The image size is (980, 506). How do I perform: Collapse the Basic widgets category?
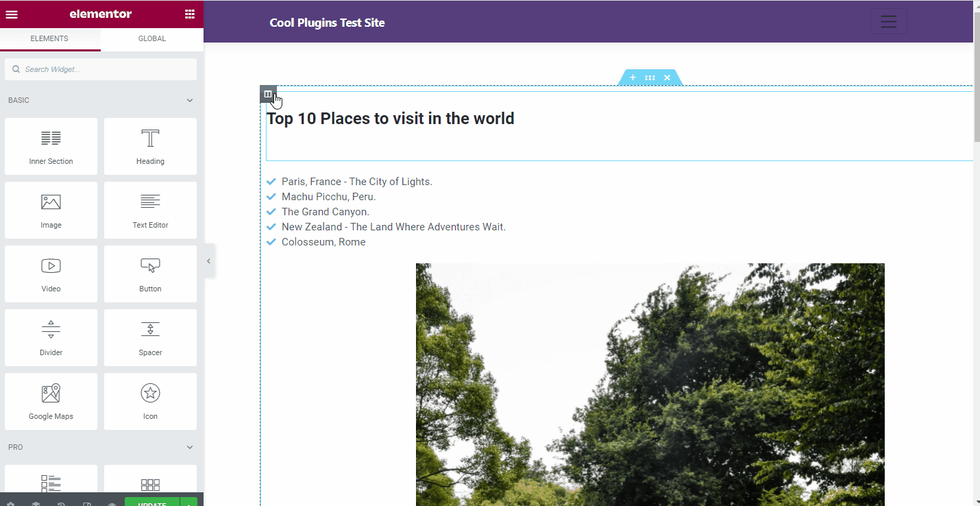190,100
